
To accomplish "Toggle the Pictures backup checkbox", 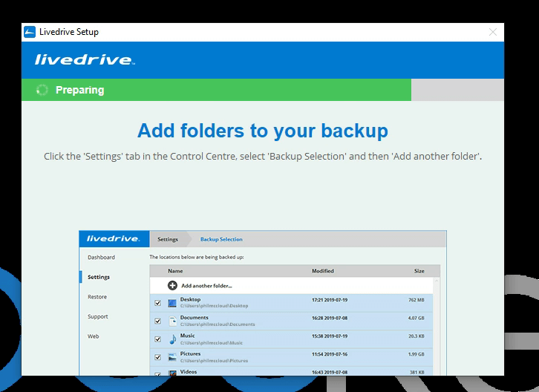I will point(157,358).
